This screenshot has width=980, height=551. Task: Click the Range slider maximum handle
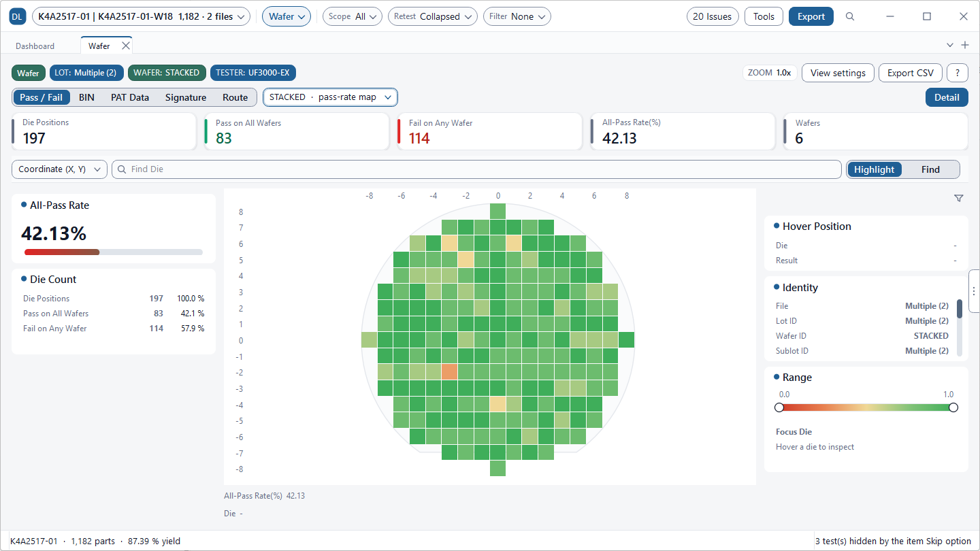coord(953,407)
